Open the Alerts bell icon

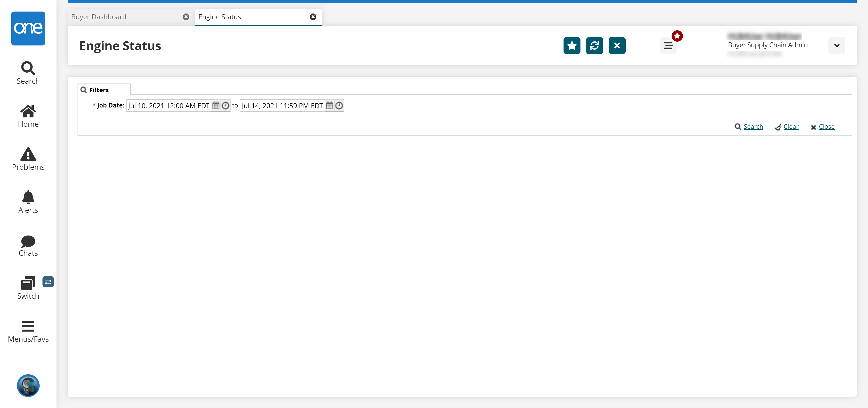coord(28,202)
